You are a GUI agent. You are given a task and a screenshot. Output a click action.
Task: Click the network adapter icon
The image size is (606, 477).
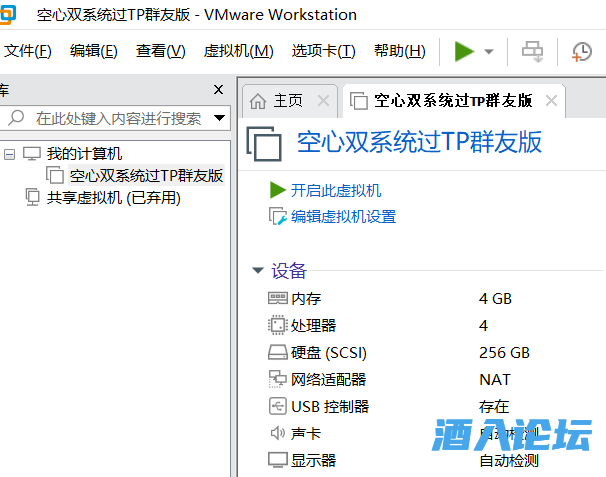pyautogui.click(x=277, y=379)
